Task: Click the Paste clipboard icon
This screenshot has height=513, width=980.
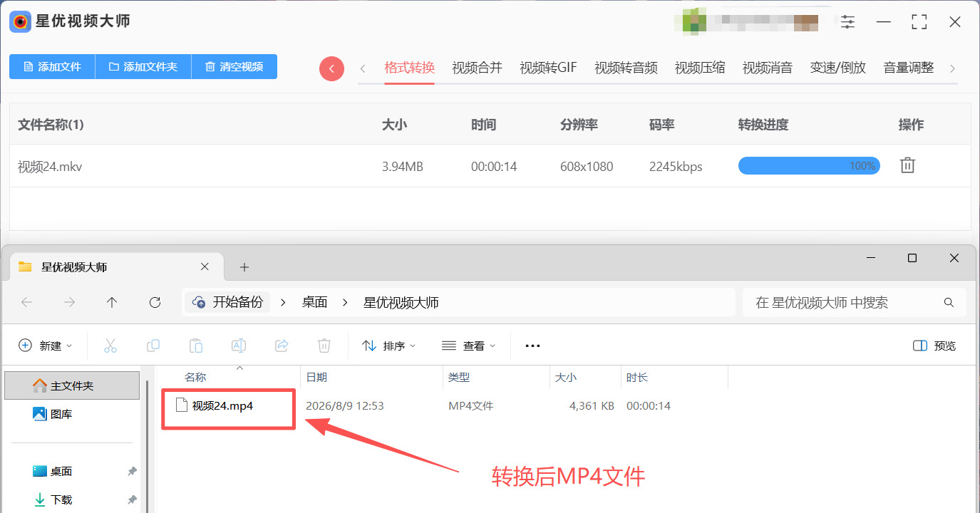Action: click(195, 346)
